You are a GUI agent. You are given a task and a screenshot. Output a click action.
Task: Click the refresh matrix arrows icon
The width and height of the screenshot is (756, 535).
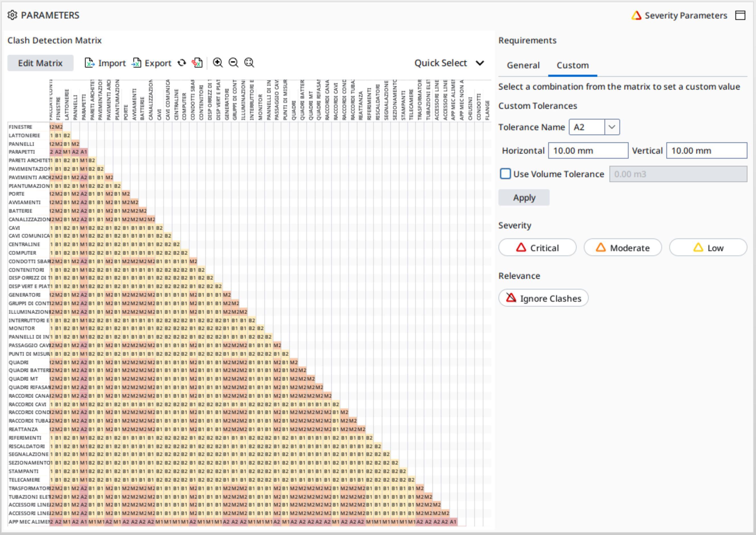(x=182, y=63)
